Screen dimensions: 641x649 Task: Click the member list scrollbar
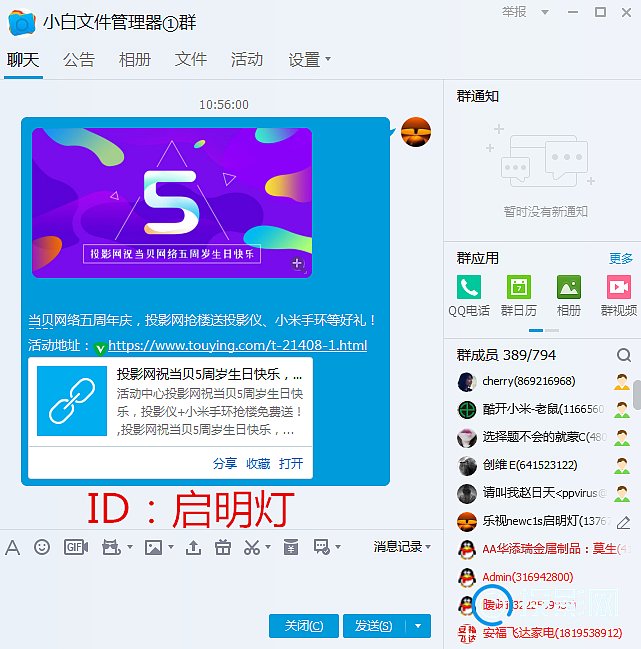pyautogui.click(x=637, y=395)
